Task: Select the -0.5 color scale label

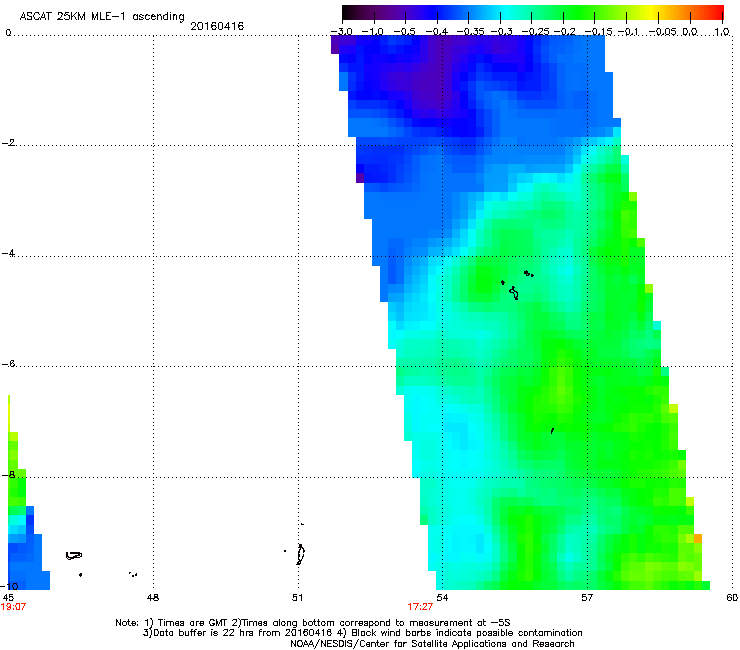Action: (x=404, y=32)
